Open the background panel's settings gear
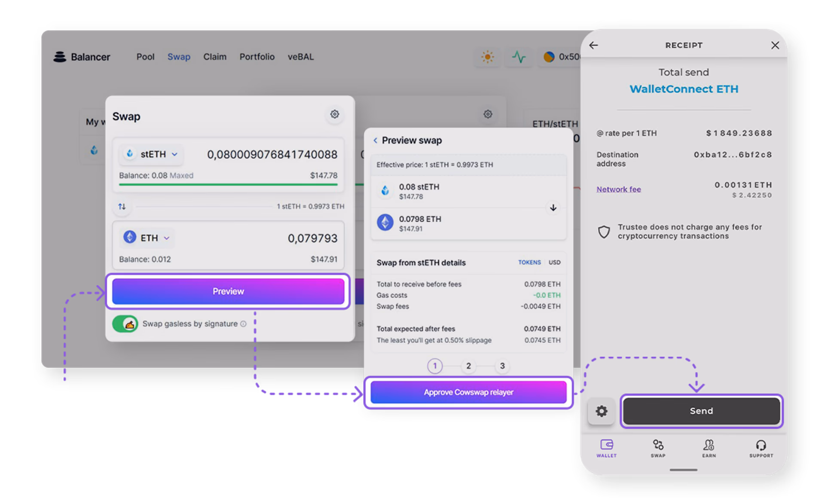825x504 pixels. point(488,114)
